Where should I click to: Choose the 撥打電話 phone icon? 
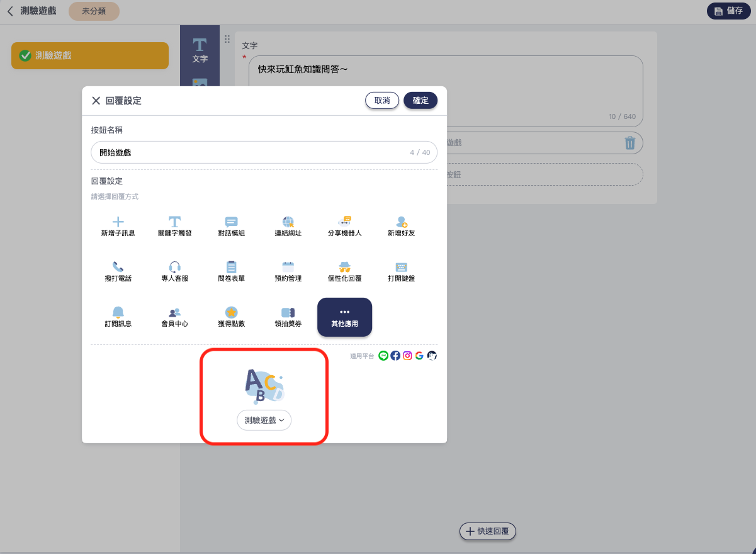(x=118, y=267)
